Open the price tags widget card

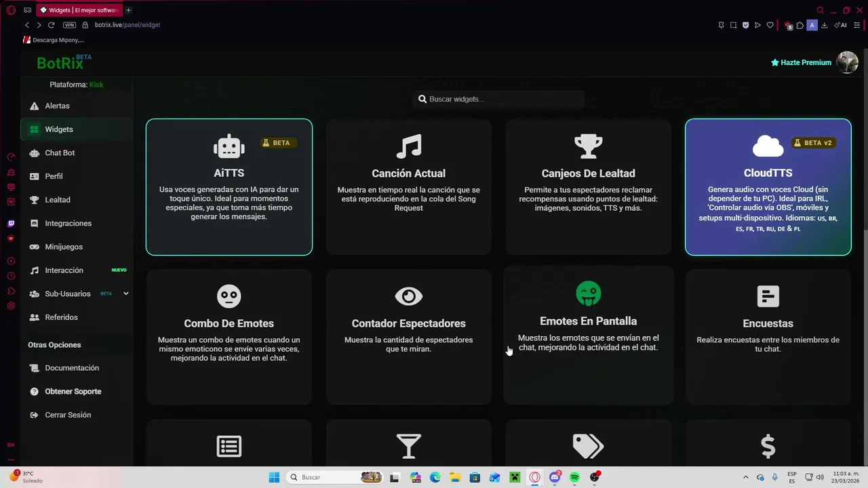click(x=589, y=443)
